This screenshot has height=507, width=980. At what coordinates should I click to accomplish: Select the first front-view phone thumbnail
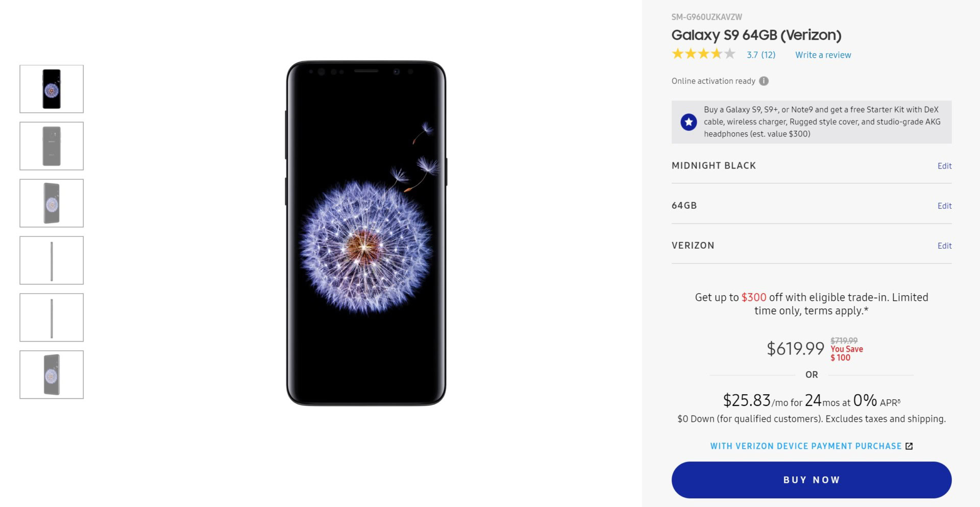(52, 89)
